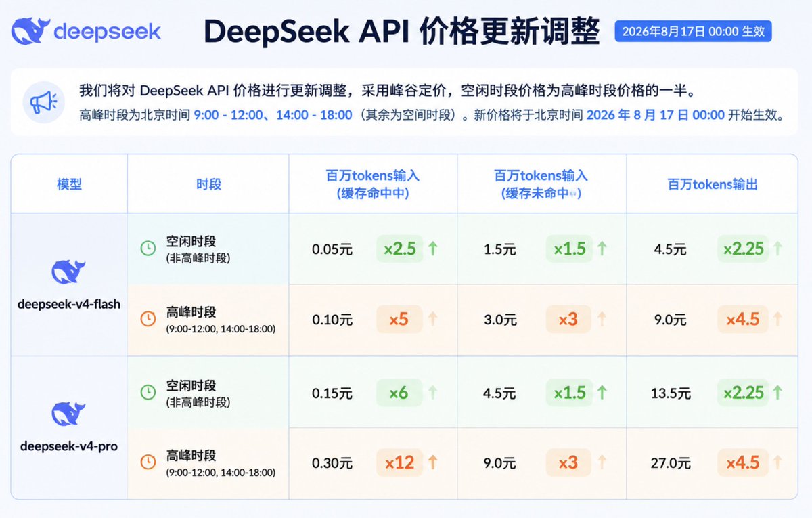Click the '0.30元' price cell
812x518 pixels.
(332, 463)
